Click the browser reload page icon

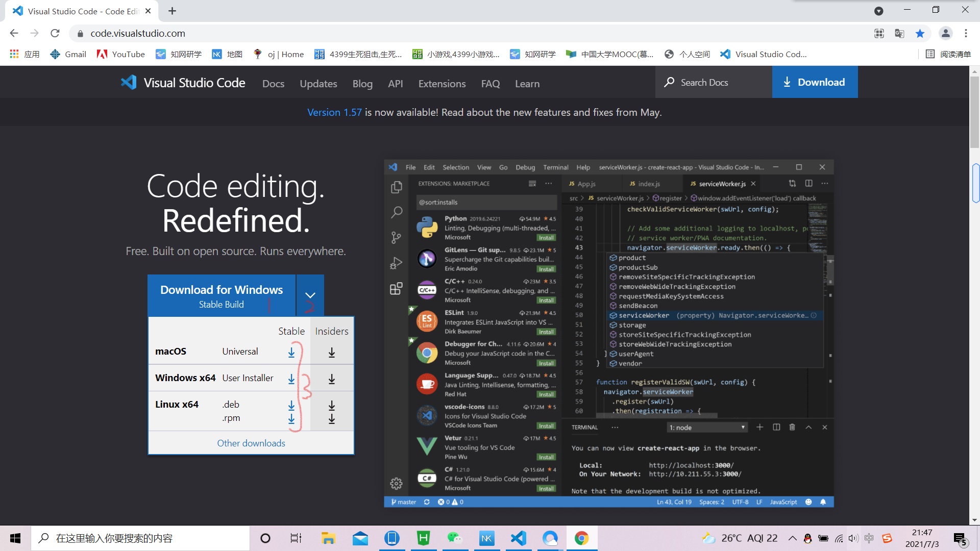coord(55,34)
